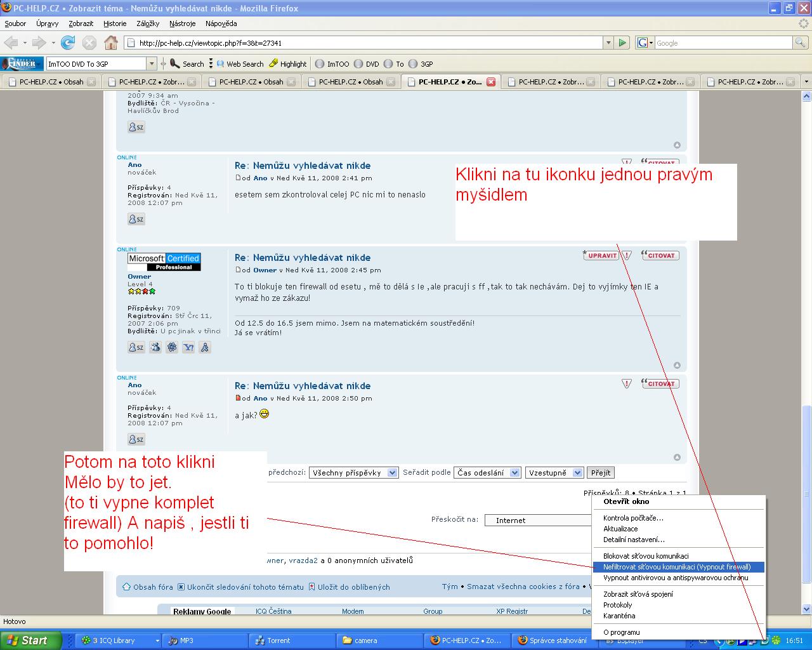Click 'Ukončit sledování tohoto tématu' link
The image size is (812, 650).
point(240,587)
